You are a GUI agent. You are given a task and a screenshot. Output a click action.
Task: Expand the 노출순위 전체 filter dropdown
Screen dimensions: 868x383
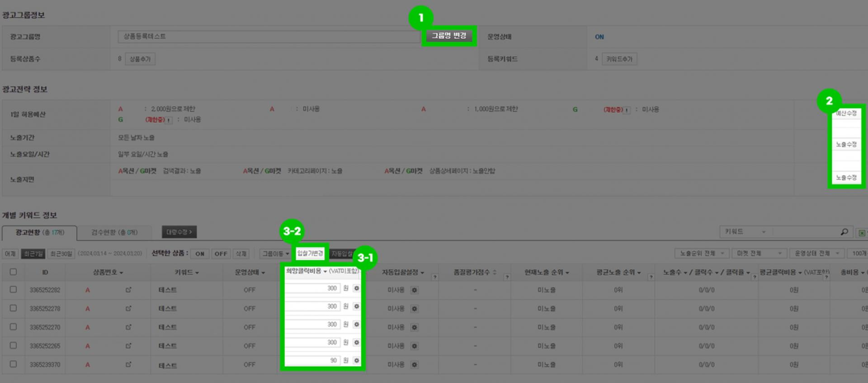click(x=701, y=253)
